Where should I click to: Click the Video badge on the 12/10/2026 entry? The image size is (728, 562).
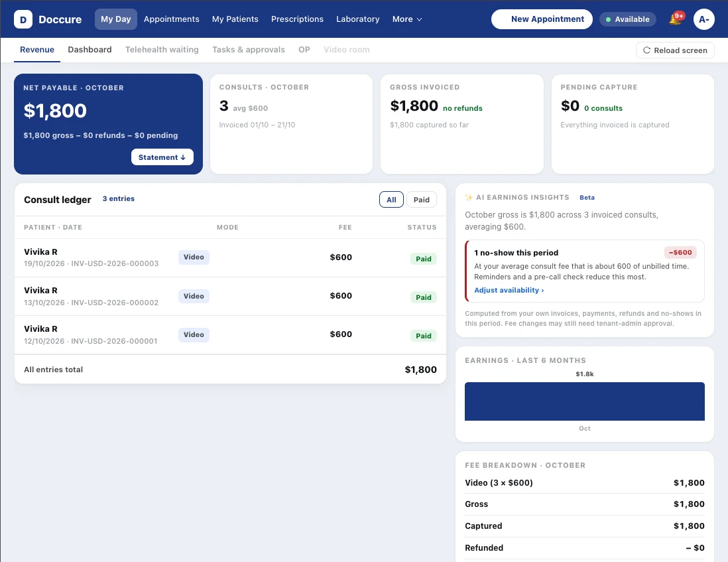coord(194,335)
